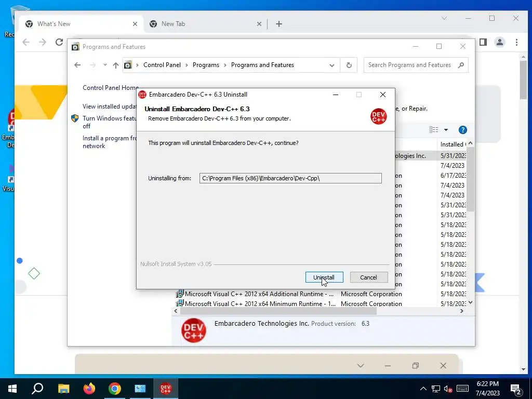Click the Dev-C++ logo in uninstall dialog header

(378, 116)
